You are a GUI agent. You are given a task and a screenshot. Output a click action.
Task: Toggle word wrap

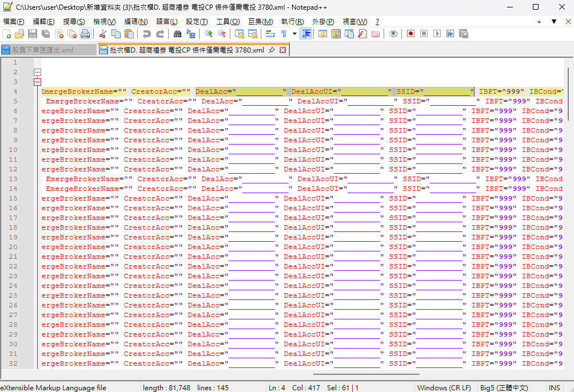click(x=270, y=34)
